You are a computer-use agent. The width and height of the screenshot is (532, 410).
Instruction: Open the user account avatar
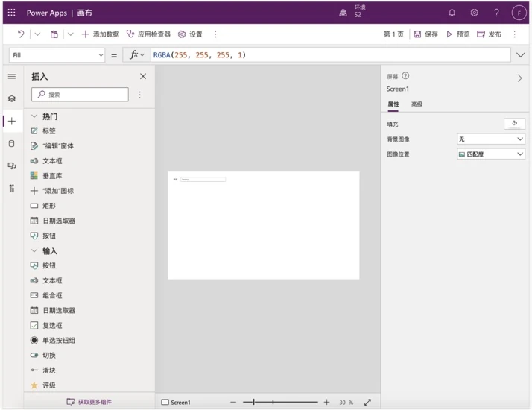(519, 13)
